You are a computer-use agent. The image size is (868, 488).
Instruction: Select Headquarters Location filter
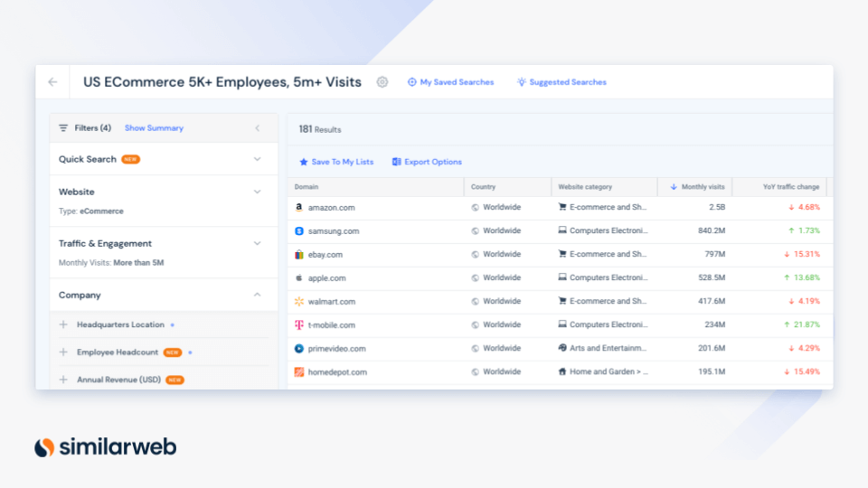(120, 324)
